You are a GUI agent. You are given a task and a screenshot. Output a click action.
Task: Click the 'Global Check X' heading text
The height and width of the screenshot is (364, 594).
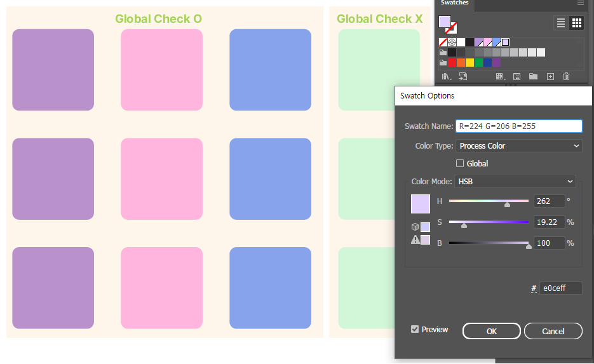click(379, 18)
